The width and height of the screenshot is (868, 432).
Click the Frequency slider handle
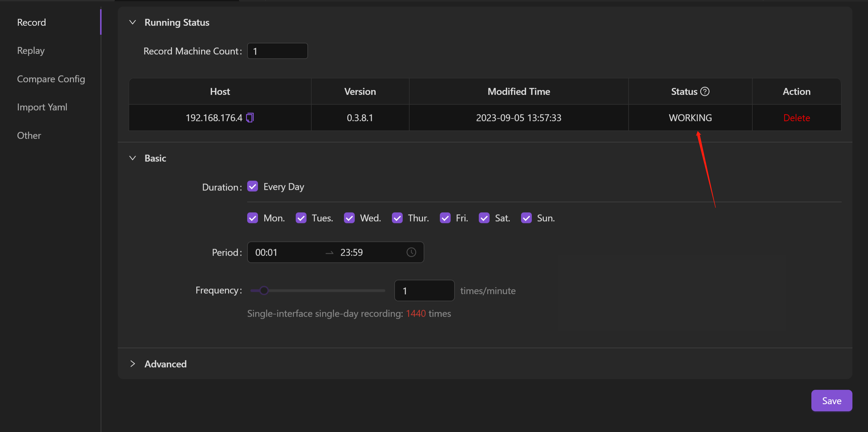(264, 290)
